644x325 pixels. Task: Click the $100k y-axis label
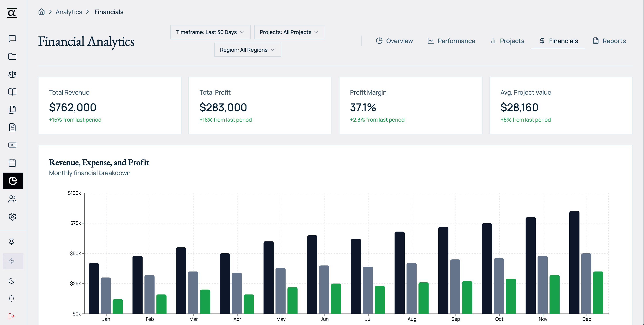tap(74, 193)
